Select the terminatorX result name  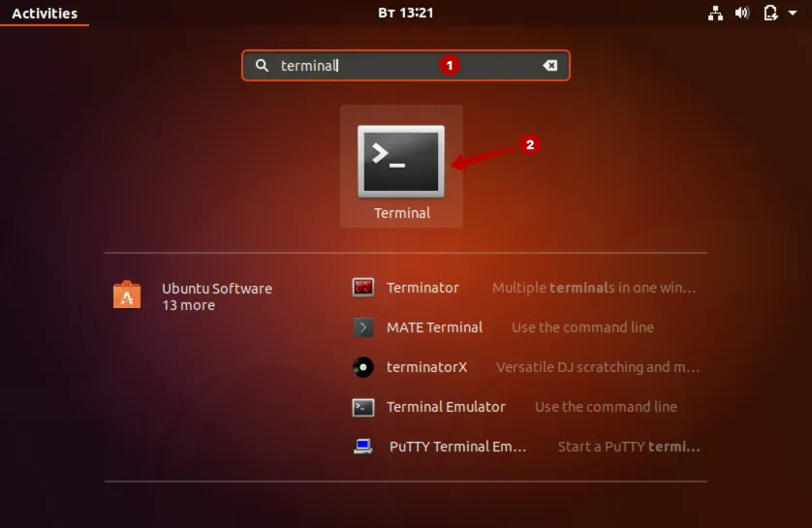tap(426, 367)
